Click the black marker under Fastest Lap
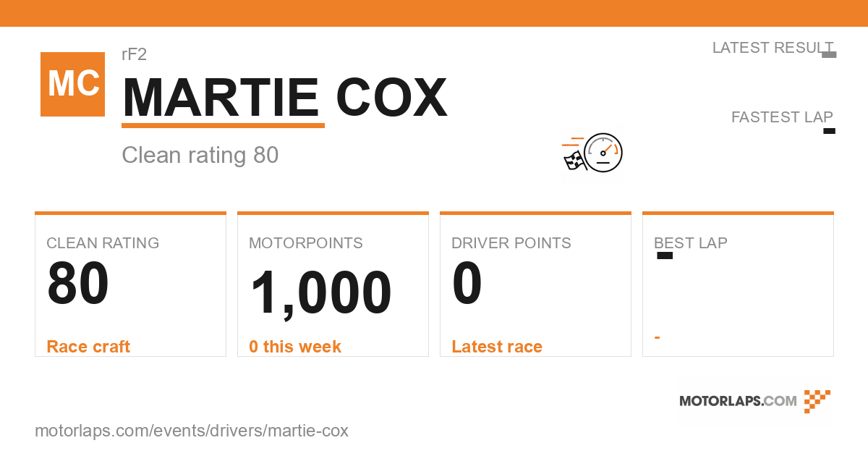Screen dimensions: 868x456 pyautogui.click(x=830, y=131)
